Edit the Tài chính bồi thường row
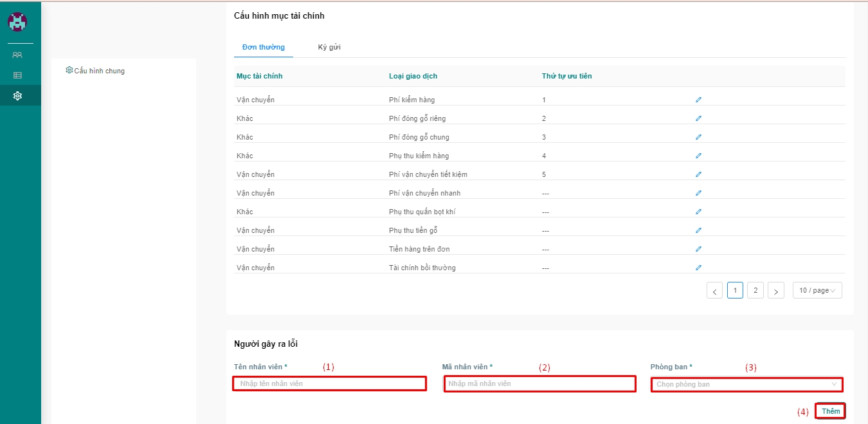The image size is (868, 424). pyautogui.click(x=698, y=268)
